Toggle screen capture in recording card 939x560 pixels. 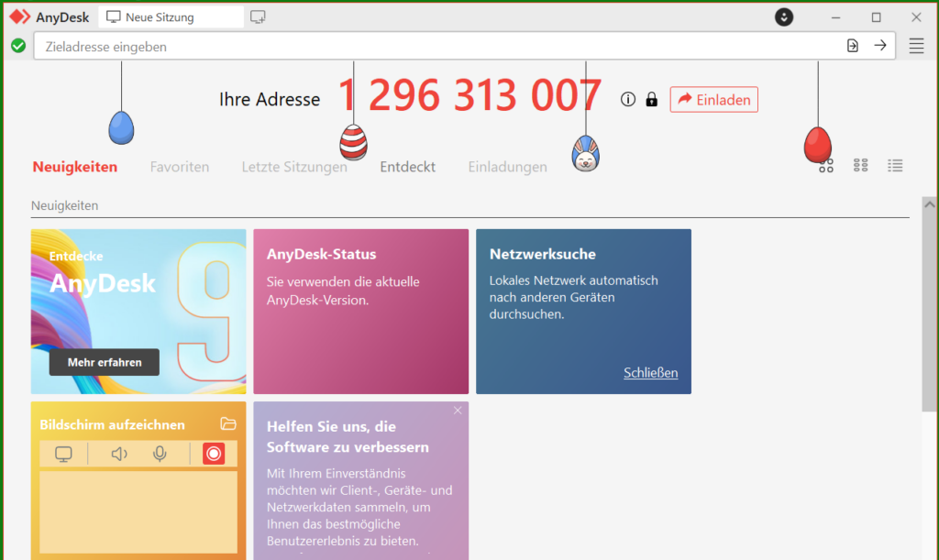tap(63, 454)
